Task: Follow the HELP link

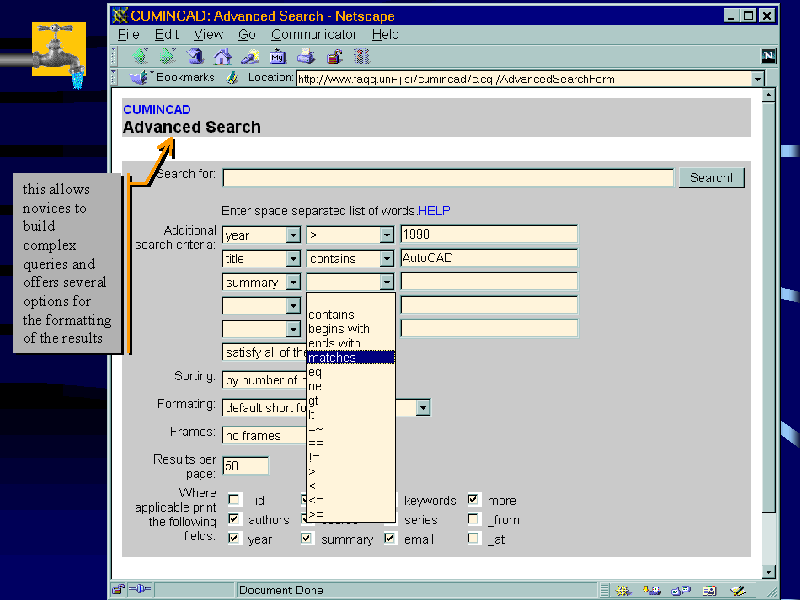Action: [x=434, y=211]
